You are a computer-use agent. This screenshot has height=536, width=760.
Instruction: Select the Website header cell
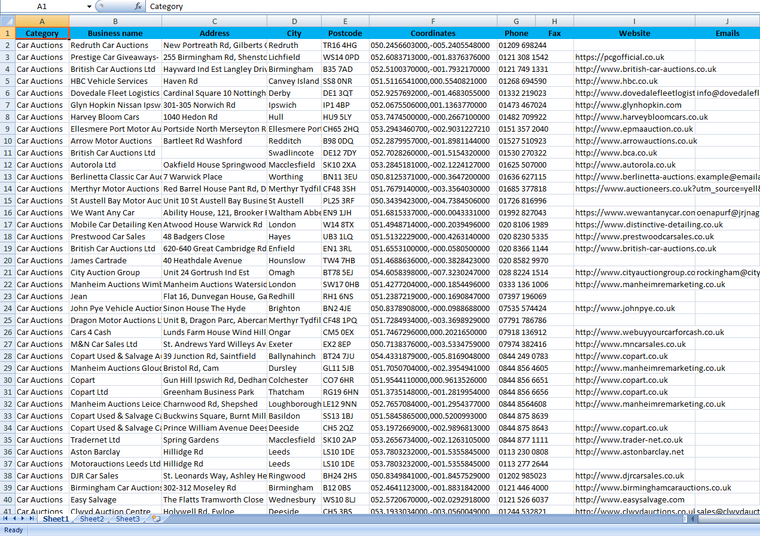coord(634,33)
